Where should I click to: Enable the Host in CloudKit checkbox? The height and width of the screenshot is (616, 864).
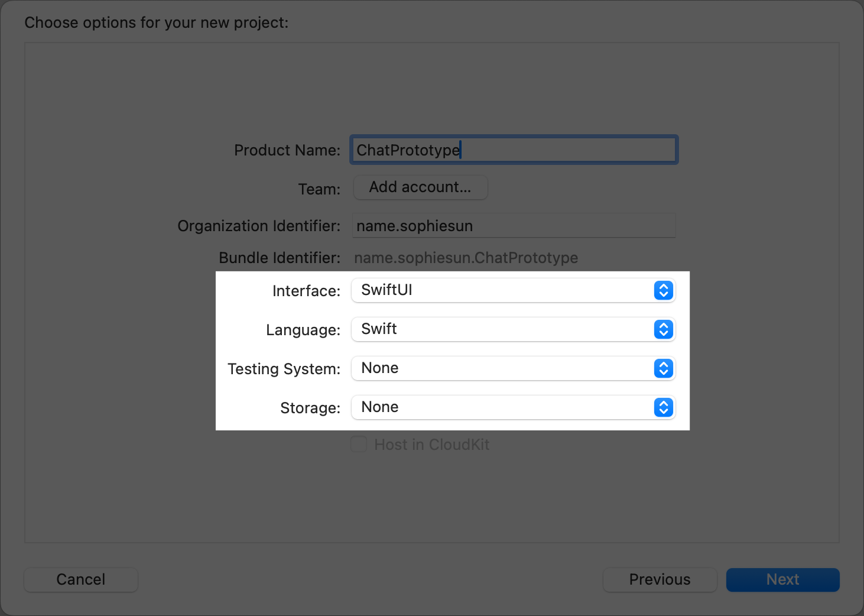[359, 444]
